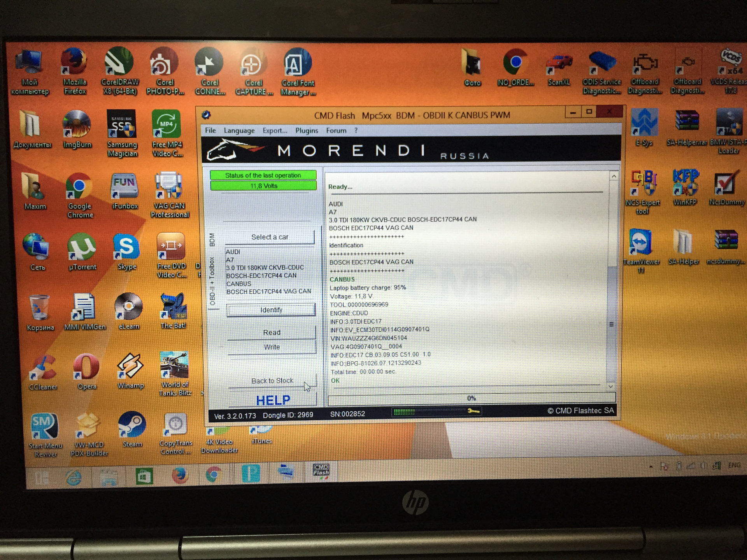The image size is (747, 560).
Task: Launch Skype desktop icon
Action: (x=127, y=252)
